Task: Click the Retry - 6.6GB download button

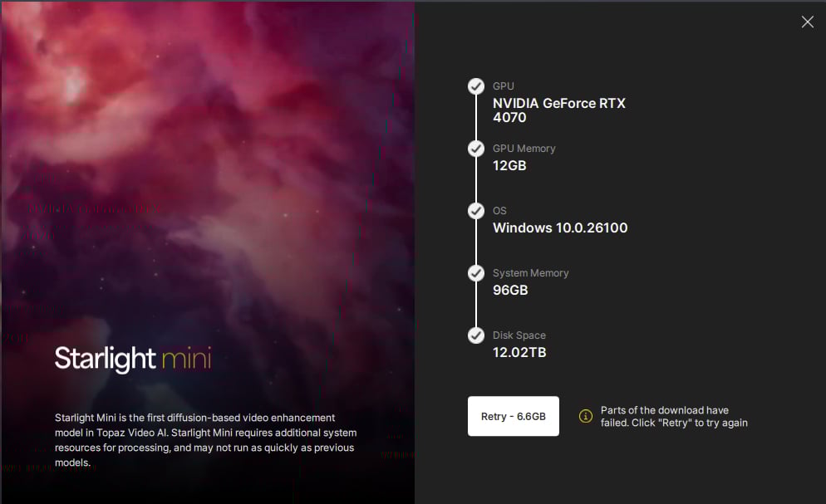Action: pyautogui.click(x=513, y=416)
